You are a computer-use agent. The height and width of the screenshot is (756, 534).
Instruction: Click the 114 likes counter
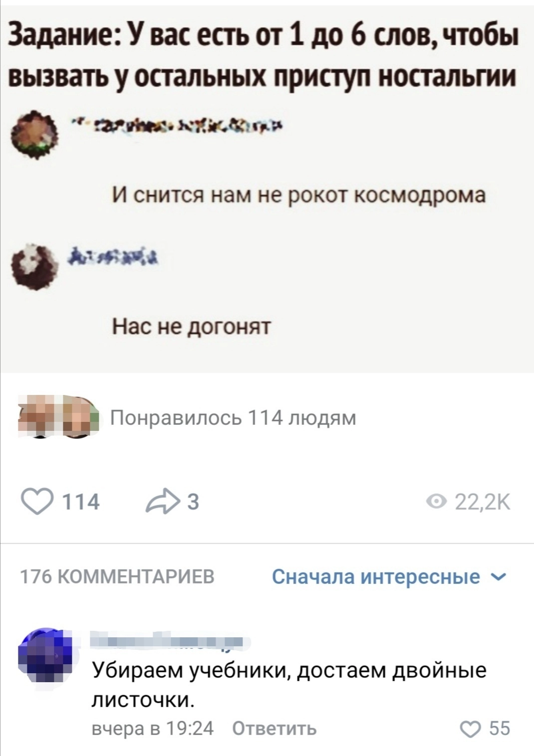[x=80, y=502]
